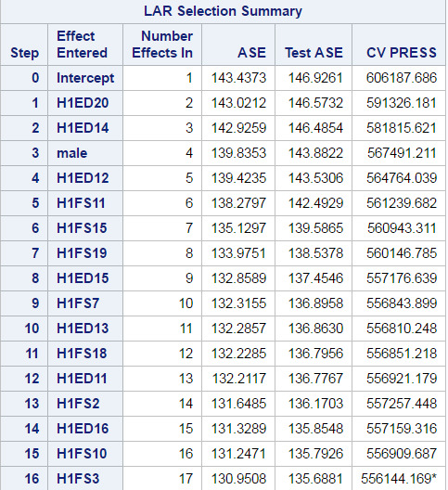Select ASE value 135.1297

pos(238,228)
